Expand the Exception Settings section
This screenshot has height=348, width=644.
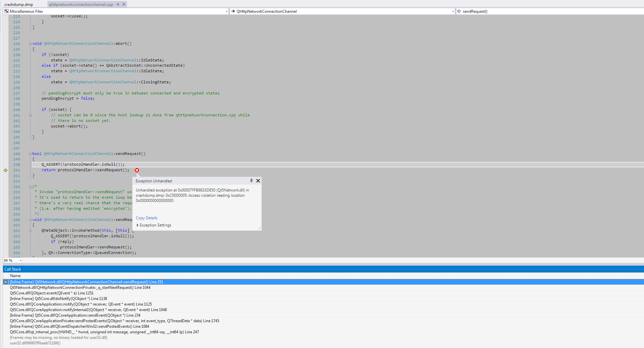click(138, 225)
